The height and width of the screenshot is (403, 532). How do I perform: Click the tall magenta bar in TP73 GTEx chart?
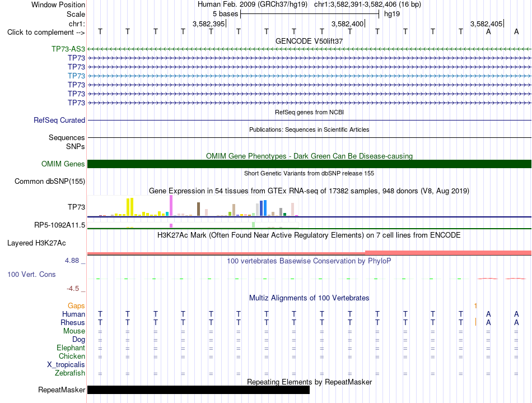click(171, 205)
